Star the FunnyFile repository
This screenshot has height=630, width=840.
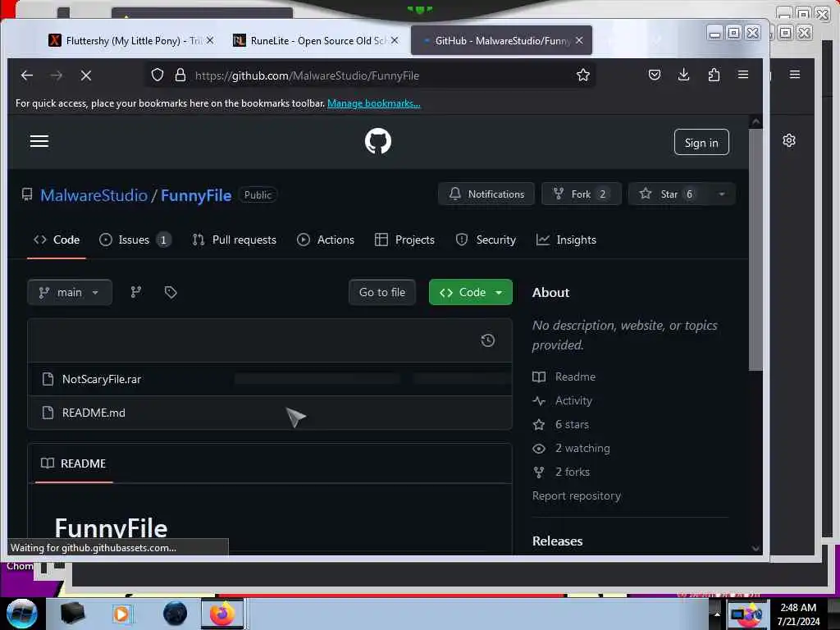668,194
